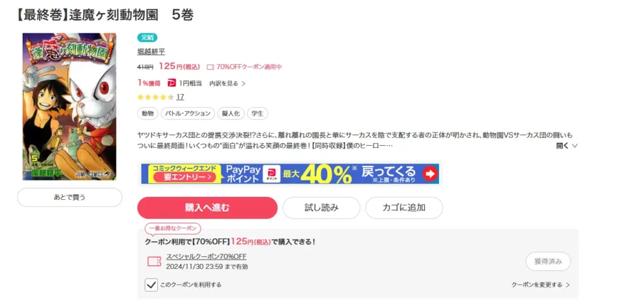Expand description with 開く chevron
Viewport: 644px width, 308px height.
pos(567,145)
